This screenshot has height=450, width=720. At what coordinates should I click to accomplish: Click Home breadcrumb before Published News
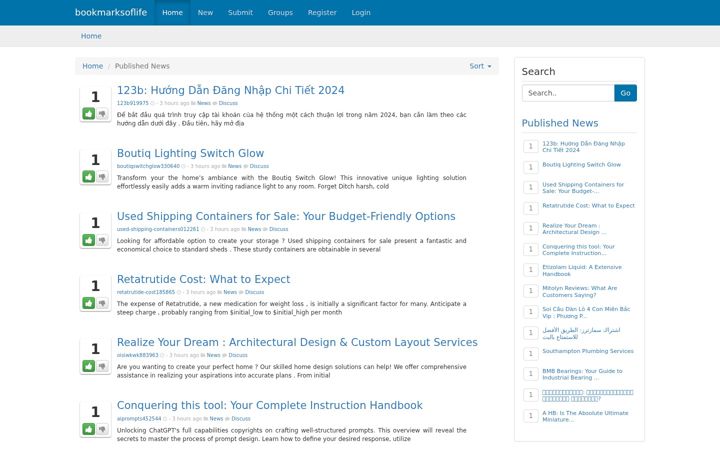[92, 66]
